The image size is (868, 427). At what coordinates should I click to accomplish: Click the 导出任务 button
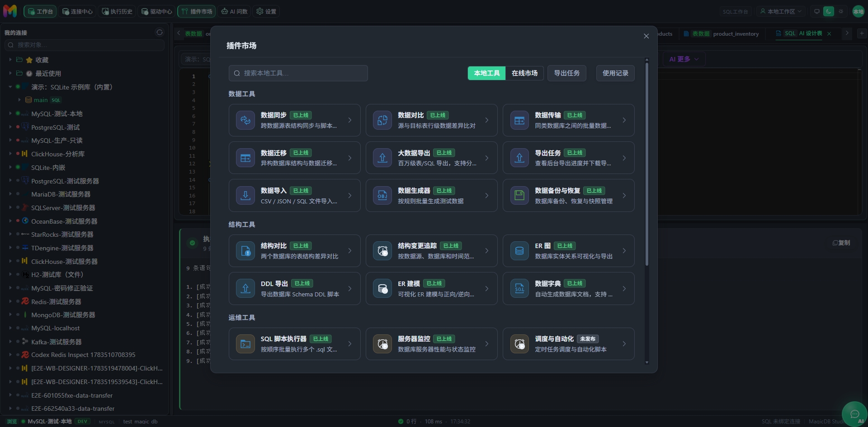tap(567, 73)
